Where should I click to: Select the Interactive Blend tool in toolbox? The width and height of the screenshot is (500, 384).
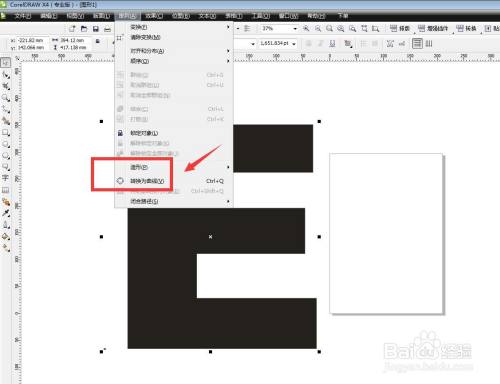tap(6, 202)
